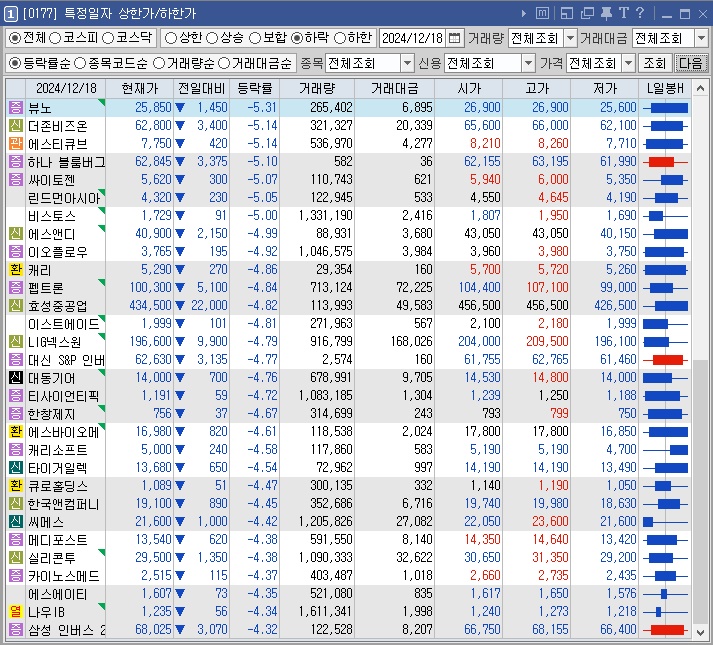Image resolution: width=713 pixels, height=645 pixels.
Task: Select the 한국앤컴퍼니 stock name
Action: 63,504
